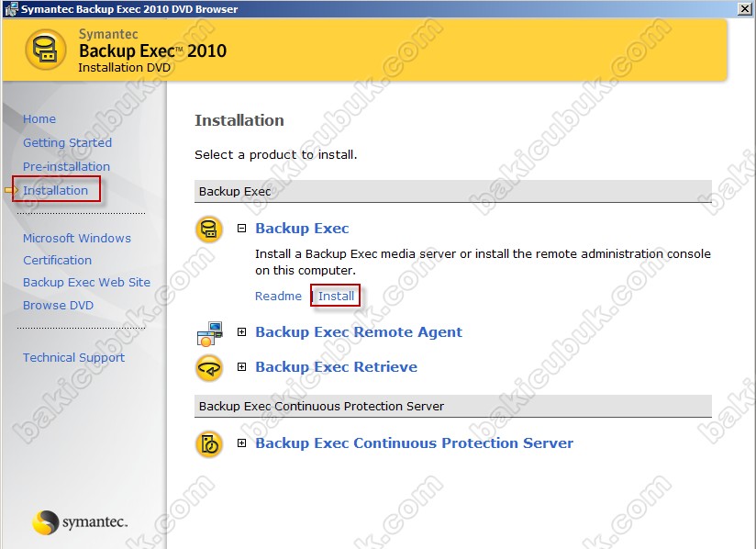Click the 'Backup Exec' gray section header

pyautogui.click(x=453, y=192)
